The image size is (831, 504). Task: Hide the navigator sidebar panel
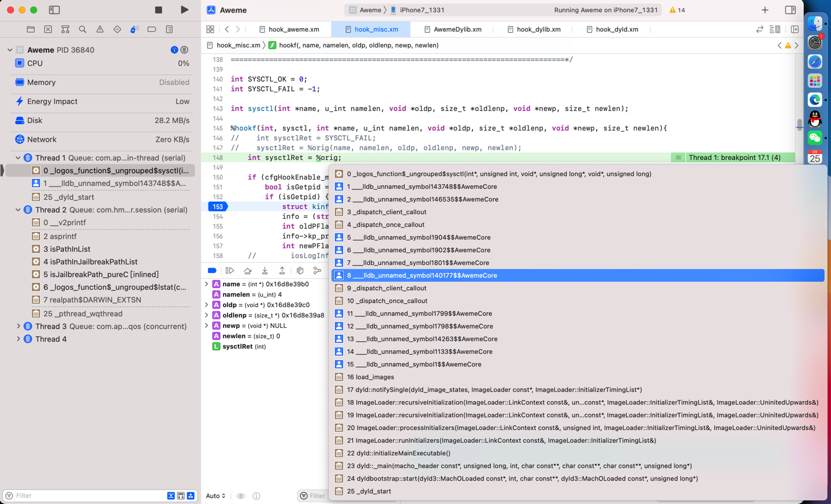coord(54,10)
